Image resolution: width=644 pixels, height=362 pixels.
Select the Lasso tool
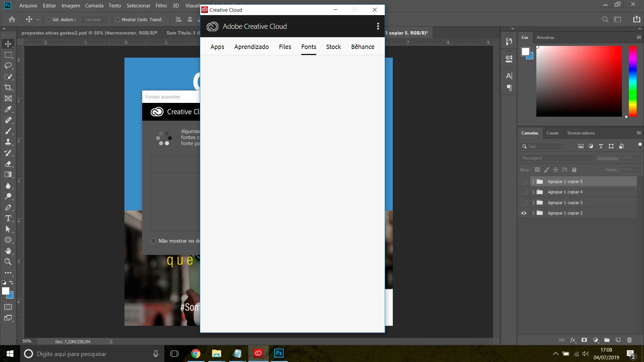click(x=8, y=66)
